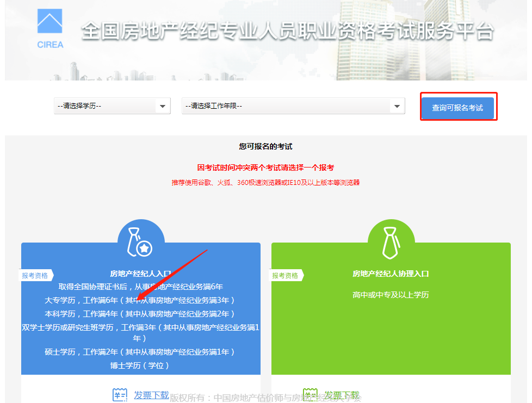
Task: Click the green assistant tie icon
Action: click(391, 242)
